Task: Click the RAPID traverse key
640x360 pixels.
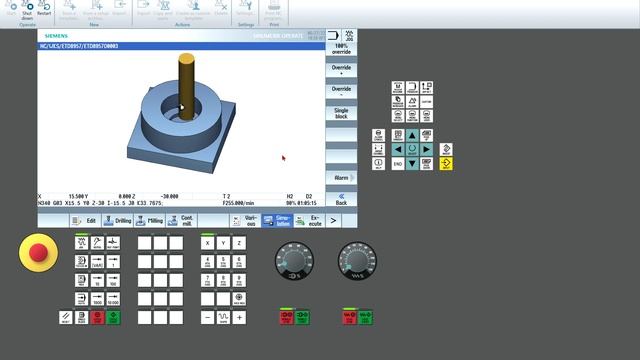Action: 223,318
